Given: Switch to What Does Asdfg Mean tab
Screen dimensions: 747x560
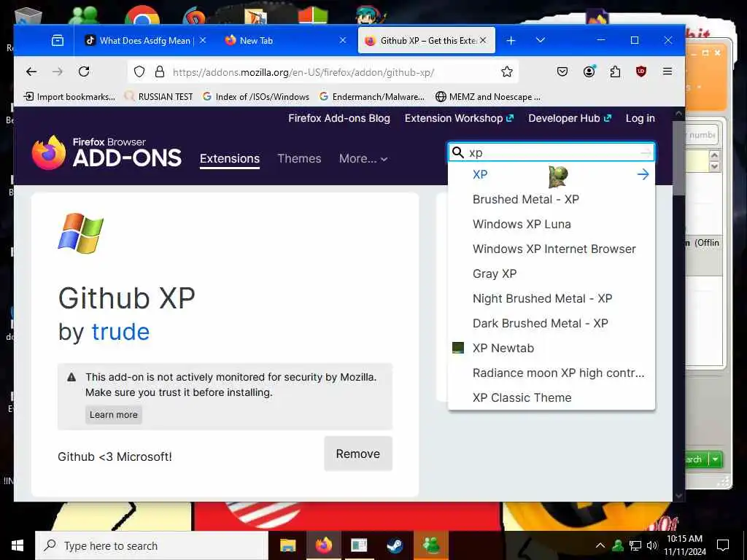Looking at the screenshot, I should coord(144,41).
